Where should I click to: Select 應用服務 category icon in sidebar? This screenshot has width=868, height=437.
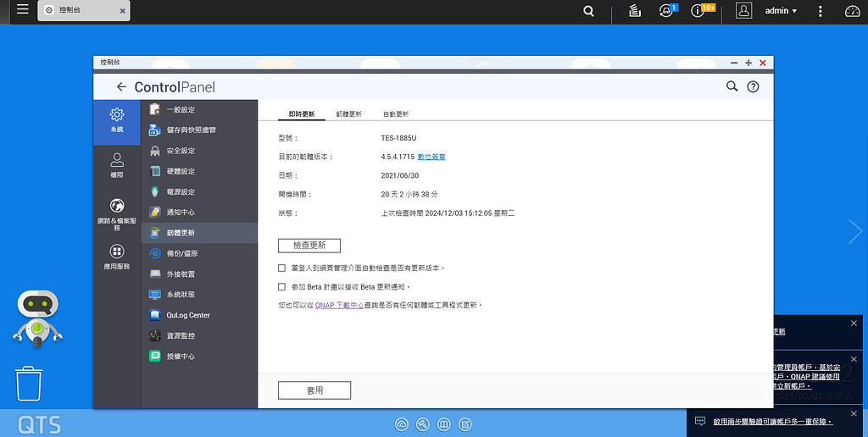pos(117,257)
